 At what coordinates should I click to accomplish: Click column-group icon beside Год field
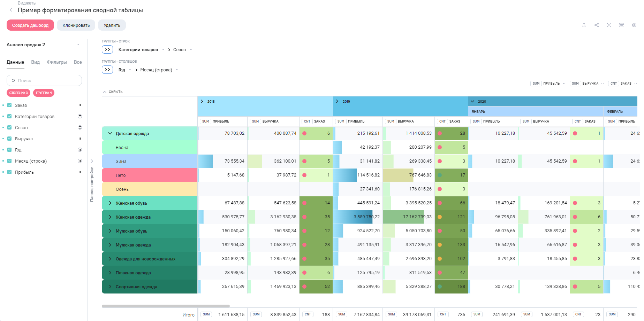point(79,150)
